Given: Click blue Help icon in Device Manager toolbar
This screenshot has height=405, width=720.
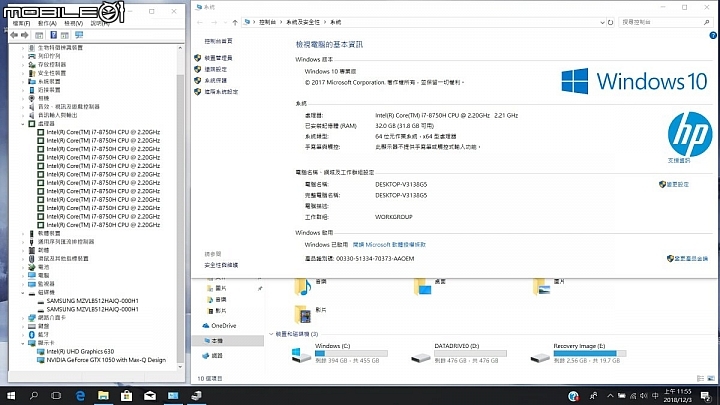Looking at the screenshot, I should pos(54,35).
